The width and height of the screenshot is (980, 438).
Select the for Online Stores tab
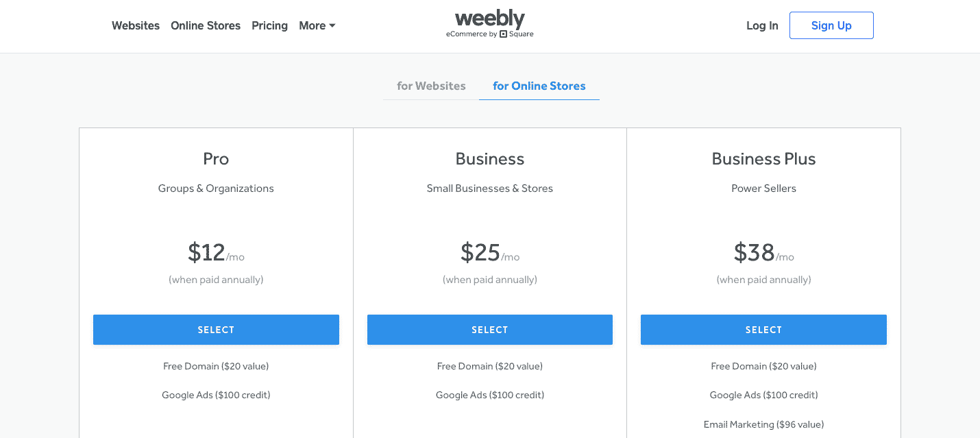click(539, 86)
